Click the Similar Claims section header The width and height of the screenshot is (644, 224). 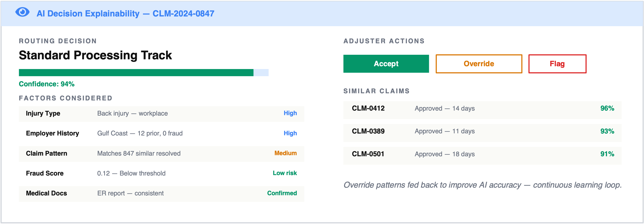[376, 91]
